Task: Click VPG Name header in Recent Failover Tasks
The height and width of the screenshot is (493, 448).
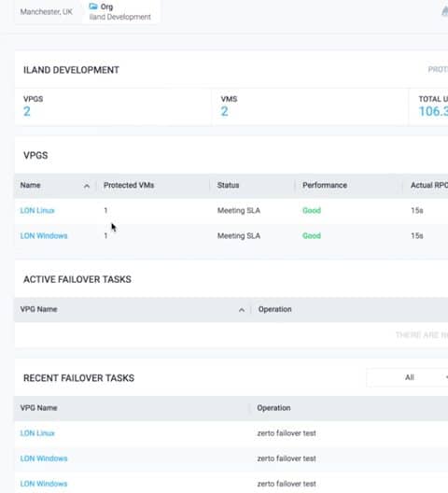Action: pos(38,408)
